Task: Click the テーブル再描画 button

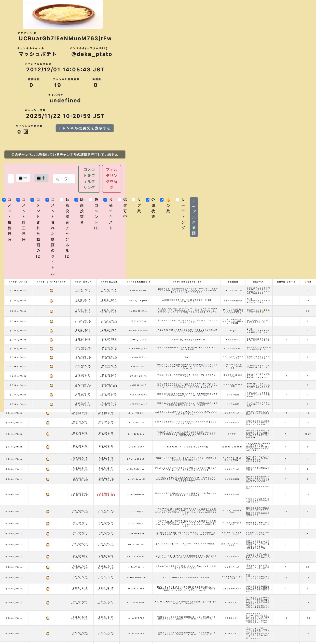Action: pos(194,217)
